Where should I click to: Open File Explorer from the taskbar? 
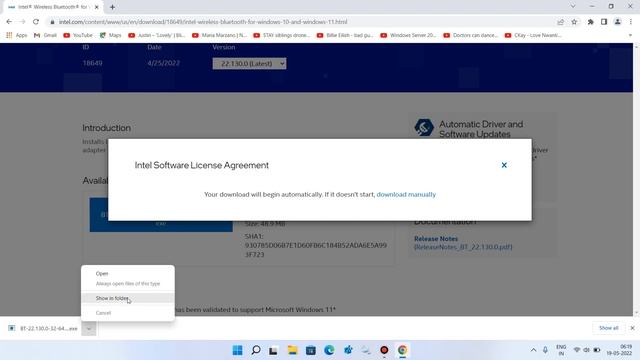coord(292,350)
